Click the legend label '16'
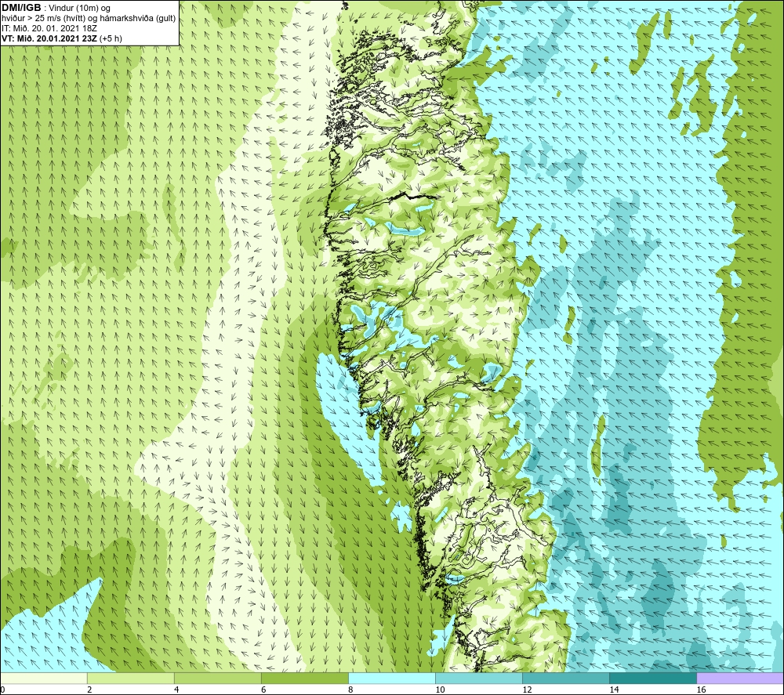The height and width of the screenshot is (695, 784). point(701,690)
